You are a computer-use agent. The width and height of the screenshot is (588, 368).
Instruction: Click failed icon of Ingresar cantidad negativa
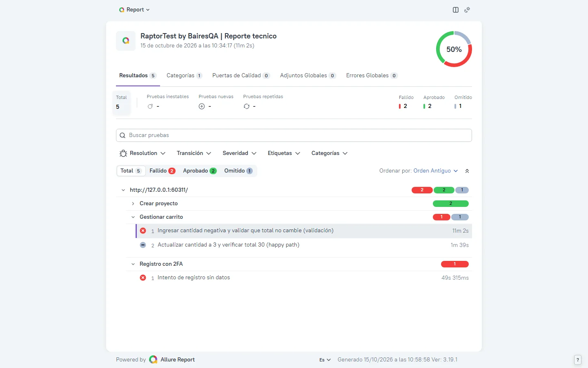click(x=143, y=231)
